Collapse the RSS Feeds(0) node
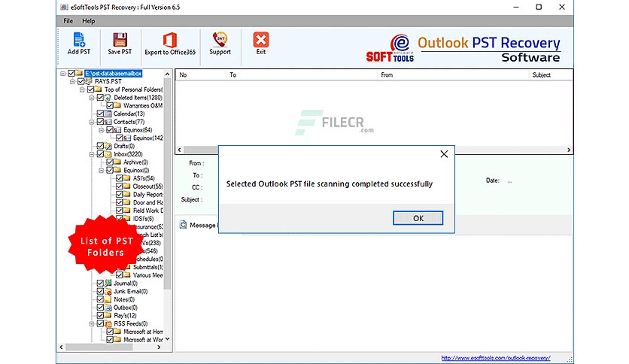The height and width of the screenshot is (364, 629). (92, 323)
